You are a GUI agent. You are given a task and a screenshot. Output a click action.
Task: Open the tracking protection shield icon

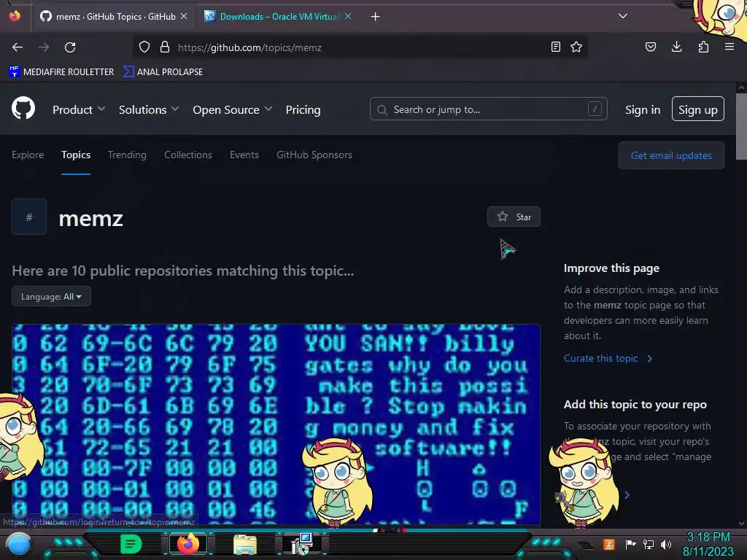pyautogui.click(x=144, y=47)
